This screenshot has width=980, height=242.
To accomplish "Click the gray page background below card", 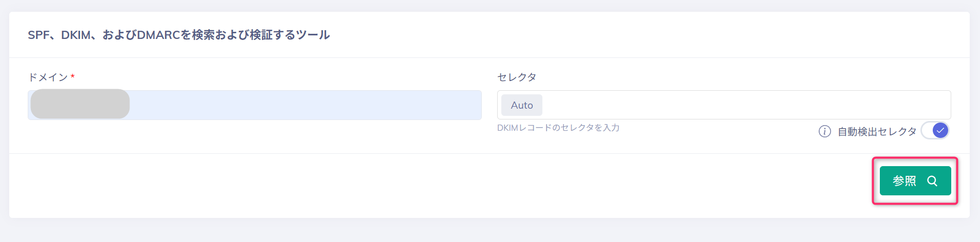I will 488,231.
